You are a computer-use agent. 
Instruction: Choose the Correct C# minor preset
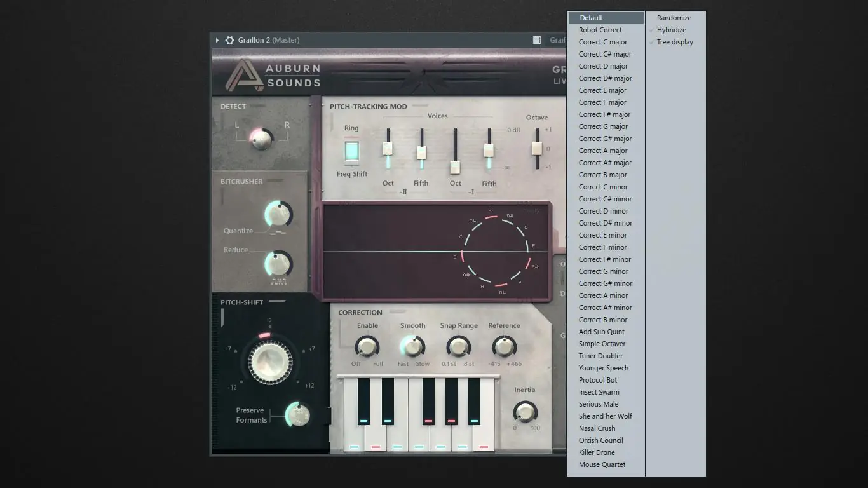click(x=606, y=199)
